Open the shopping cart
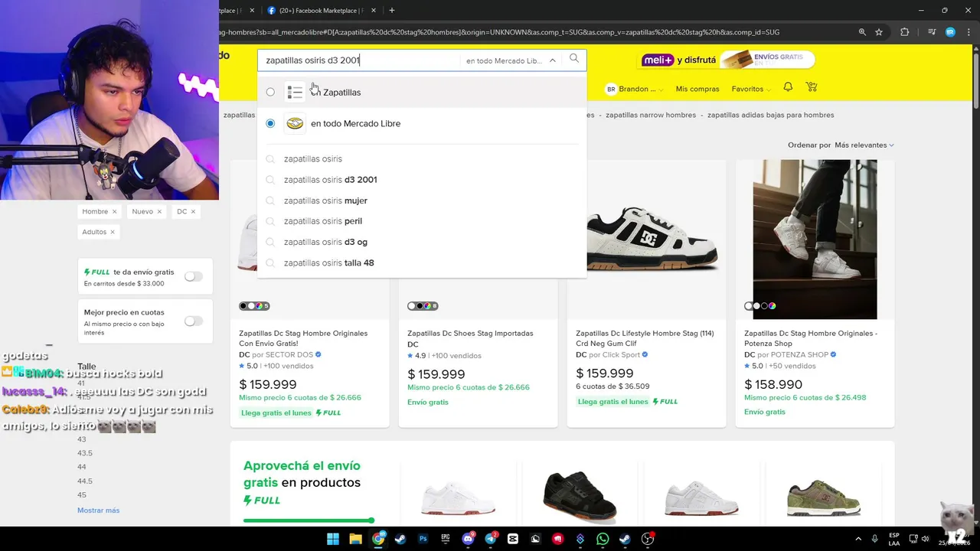 coord(812,88)
